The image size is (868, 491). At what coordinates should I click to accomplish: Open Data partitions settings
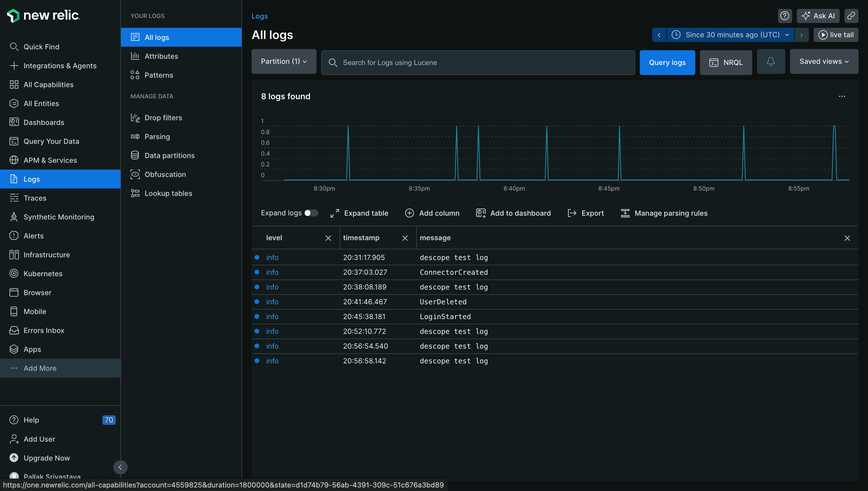point(169,155)
